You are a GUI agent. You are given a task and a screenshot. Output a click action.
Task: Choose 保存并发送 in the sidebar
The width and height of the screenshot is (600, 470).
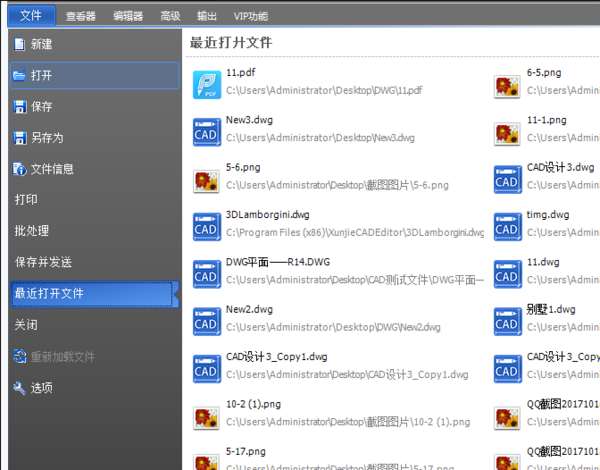tap(43, 262)
